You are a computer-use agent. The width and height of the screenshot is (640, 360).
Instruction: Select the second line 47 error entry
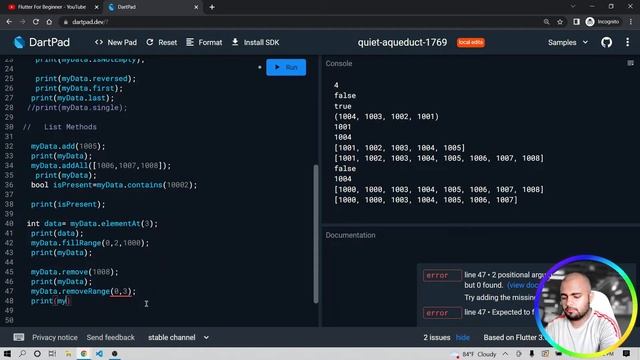pyautogui.click(x=480, y=313)
